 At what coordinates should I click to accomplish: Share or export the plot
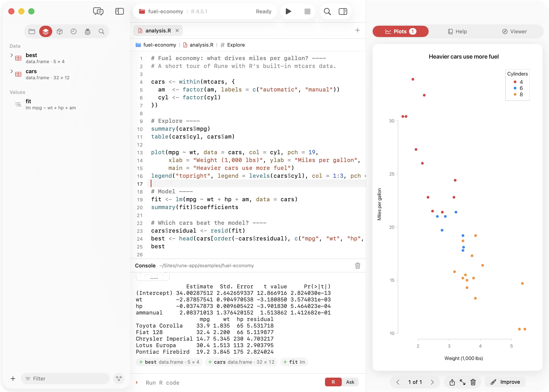[x=452, y=382]
